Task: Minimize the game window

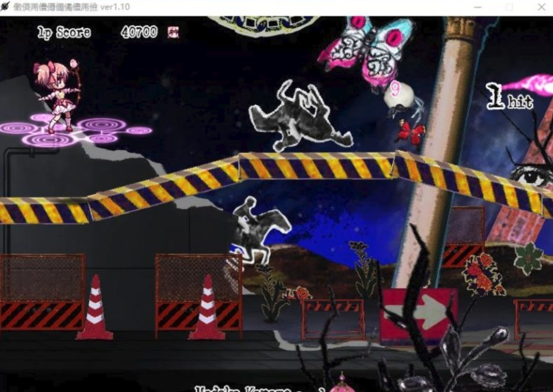Action: (x=478, y=7)
